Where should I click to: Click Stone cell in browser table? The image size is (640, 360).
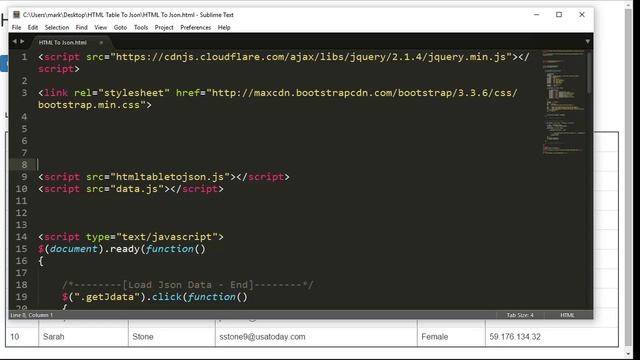[x=143, y=337]
